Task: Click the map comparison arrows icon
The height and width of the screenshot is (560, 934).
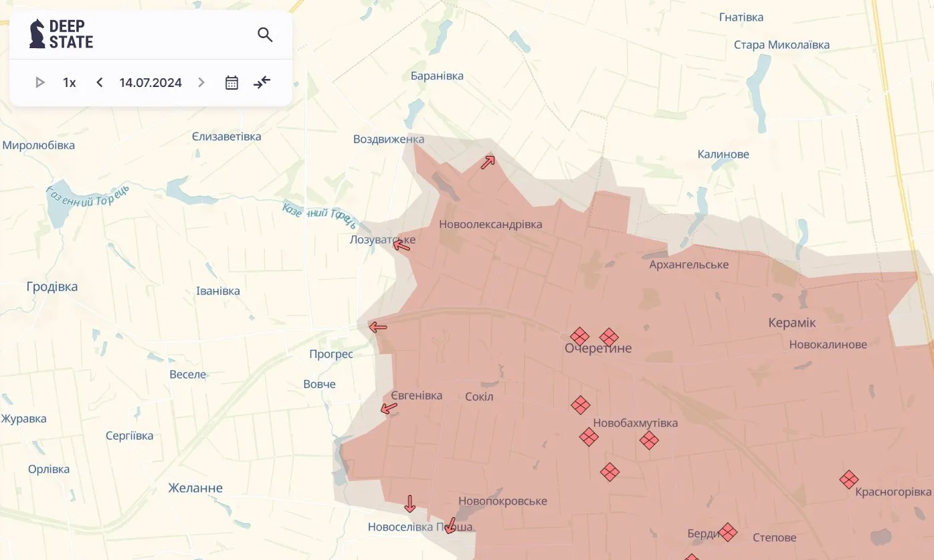Action: (262, 82)
